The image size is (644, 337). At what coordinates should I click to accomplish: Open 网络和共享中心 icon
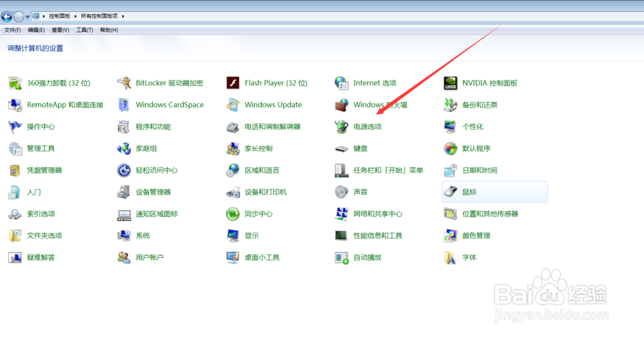coord(341,214)
